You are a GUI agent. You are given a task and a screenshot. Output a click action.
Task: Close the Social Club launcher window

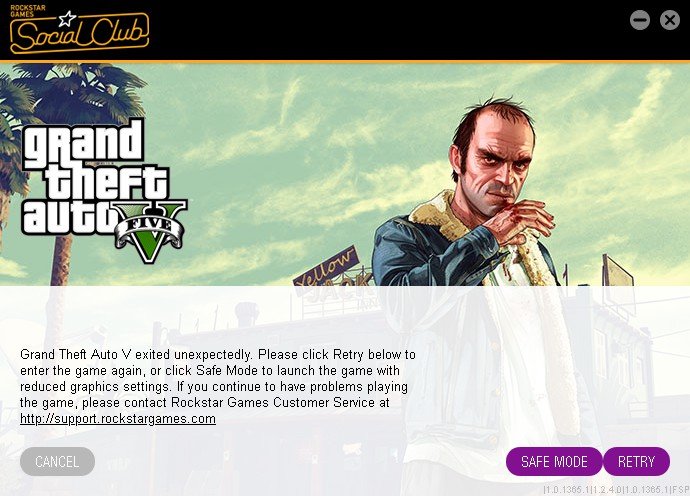[670, 20]
